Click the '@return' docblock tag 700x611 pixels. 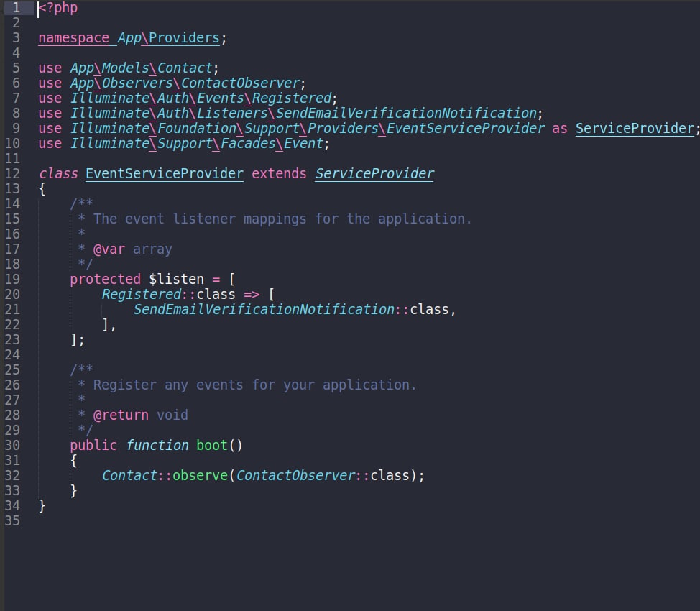tap(121, 415)
